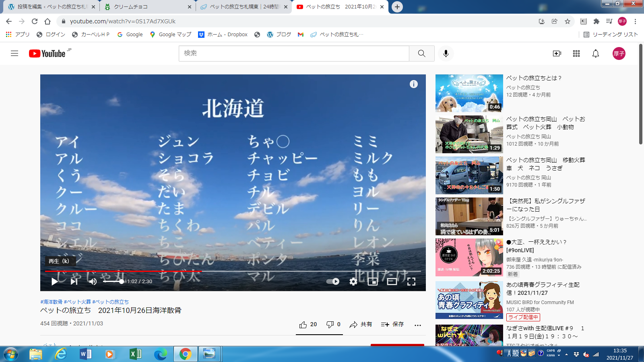
Task: Adjust the player volume slider
Action: tap(113, 282)
